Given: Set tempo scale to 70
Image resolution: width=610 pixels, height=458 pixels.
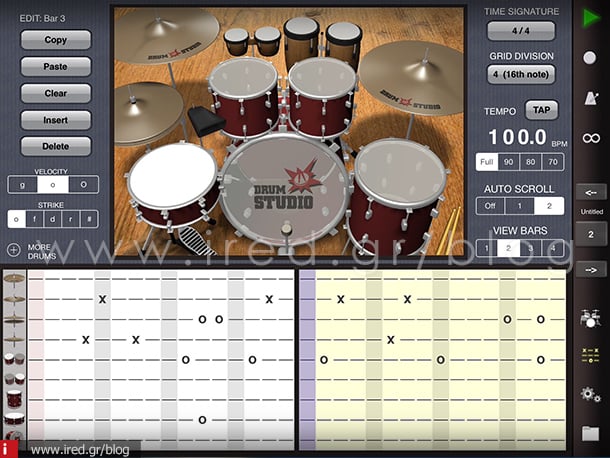Looking at the screenshot, I should click(552, 162).
